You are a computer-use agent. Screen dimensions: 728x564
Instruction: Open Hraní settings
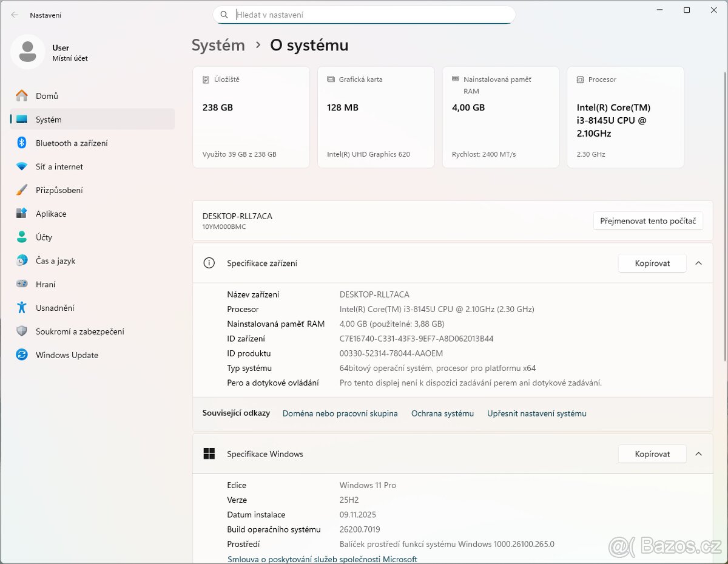[x=45, y=284]
